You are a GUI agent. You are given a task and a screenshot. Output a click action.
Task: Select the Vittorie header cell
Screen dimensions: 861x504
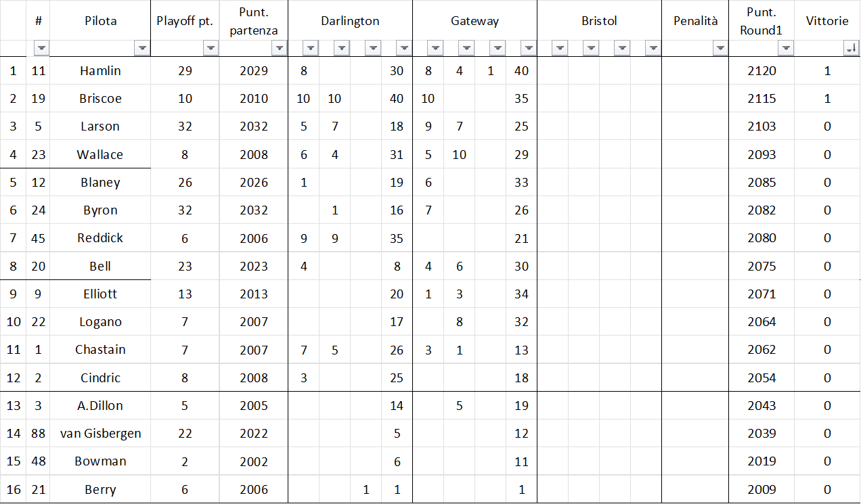click(827, 21)
